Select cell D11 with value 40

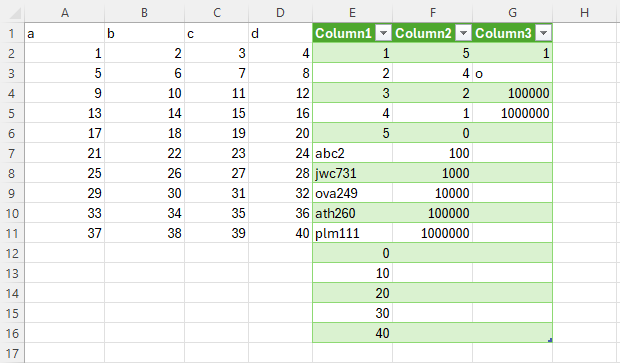coord(280,233)
